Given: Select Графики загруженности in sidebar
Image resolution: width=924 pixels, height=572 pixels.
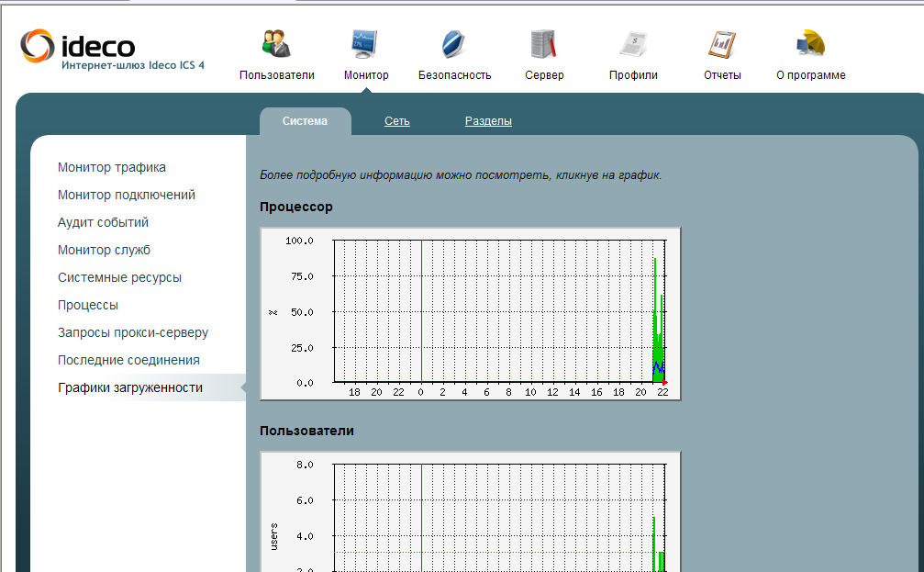Looking at the screenshot, I should (130, 387).
